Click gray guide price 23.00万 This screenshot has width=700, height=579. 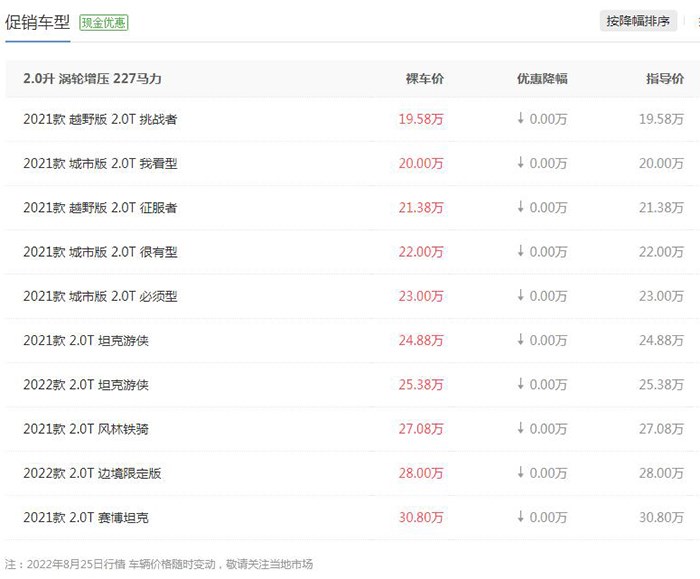point(661,296)
